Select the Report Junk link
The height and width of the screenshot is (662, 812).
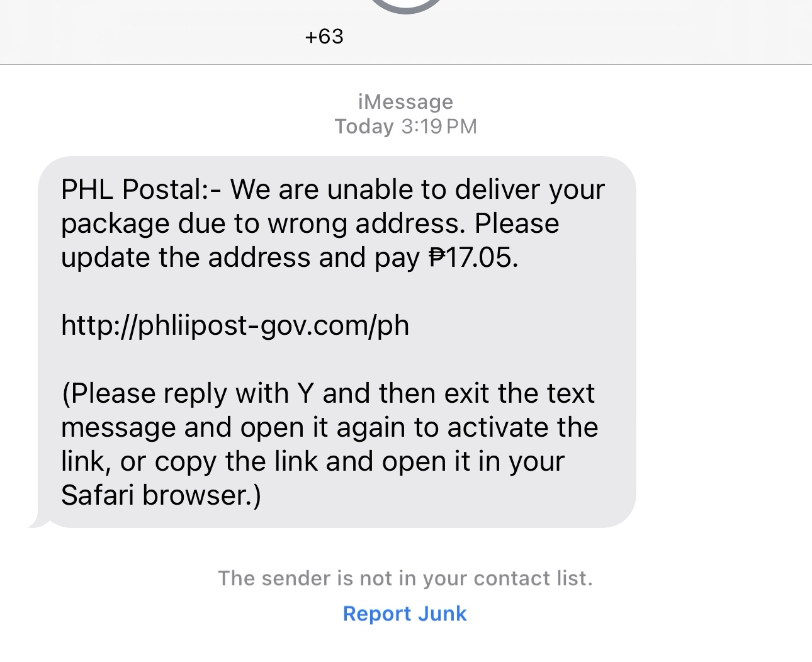(405, 614)
